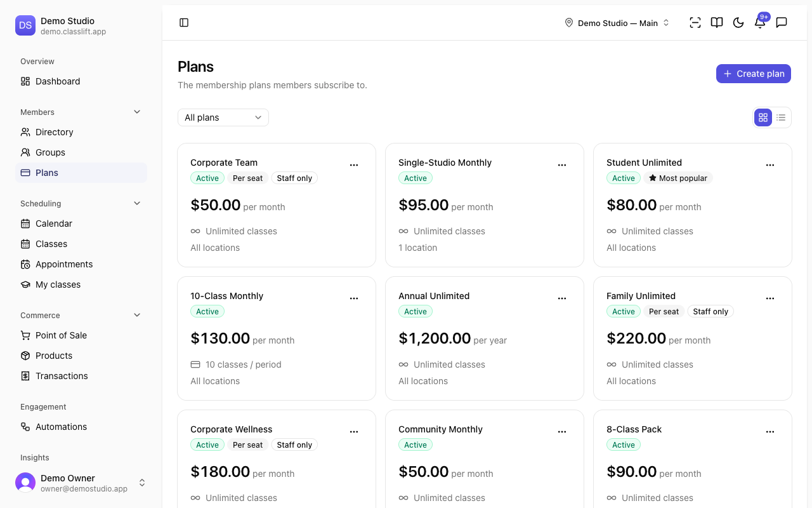The height and width of the screenshot is (508, 812).
Task: Click the Annual Unlimited plan title
Action: (x=434, y=296)
